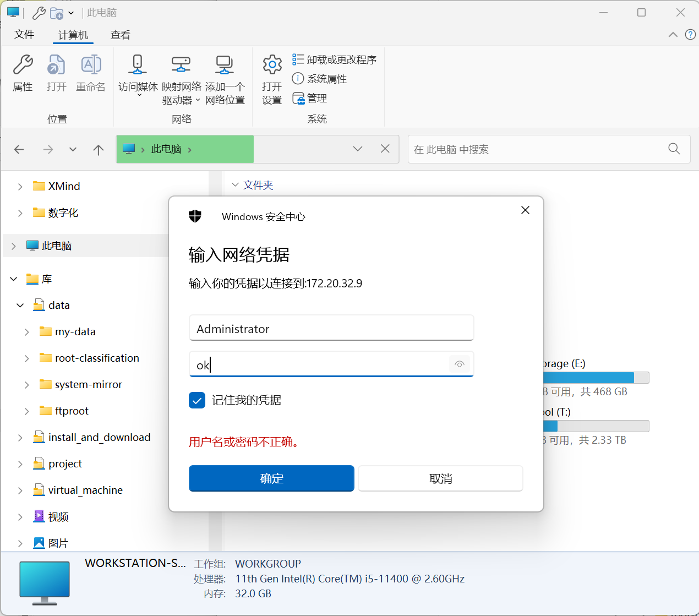This screenshot has width=699, height=616.
Task: Click 管理 manage icon in ribbon
Action: click(x=298, y=99)
